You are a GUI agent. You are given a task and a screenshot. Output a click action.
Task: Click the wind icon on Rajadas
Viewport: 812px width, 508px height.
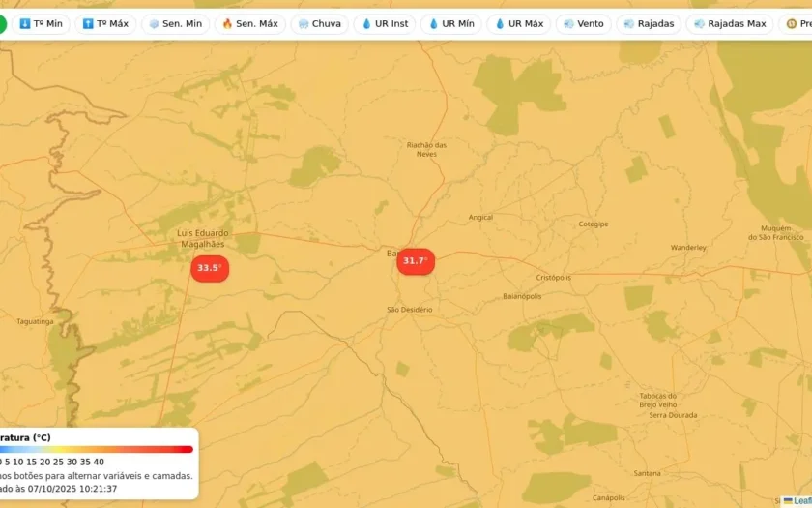pyautogui.click(x=629, y=24)
